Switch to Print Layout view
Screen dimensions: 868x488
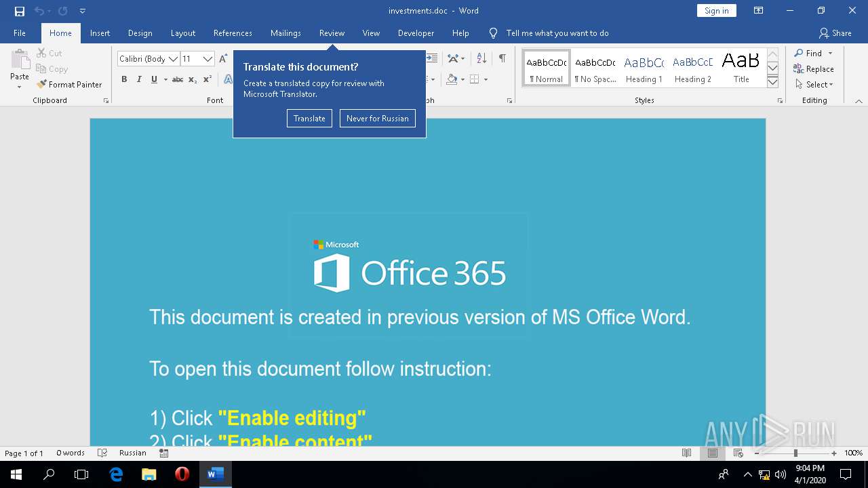click(712, 453)
